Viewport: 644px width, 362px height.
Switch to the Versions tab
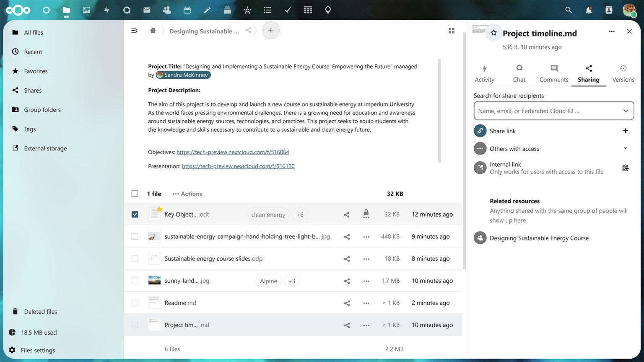click(x=623, y=73)
